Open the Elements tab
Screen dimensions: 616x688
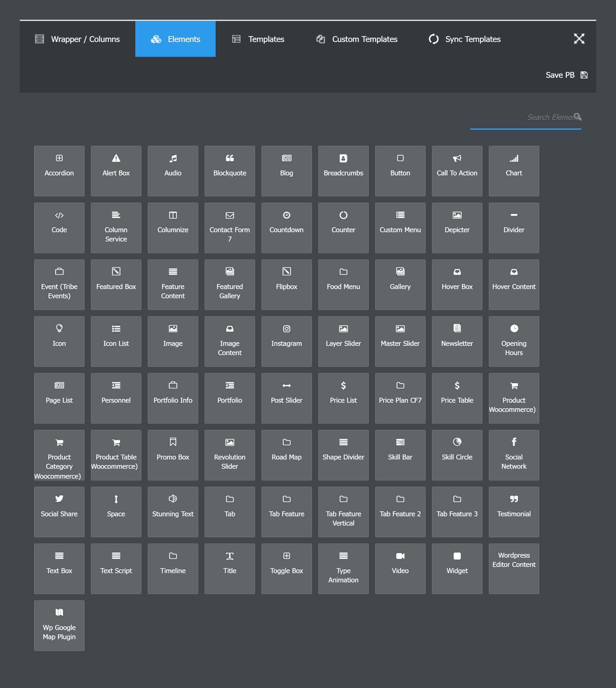(175, 39)
